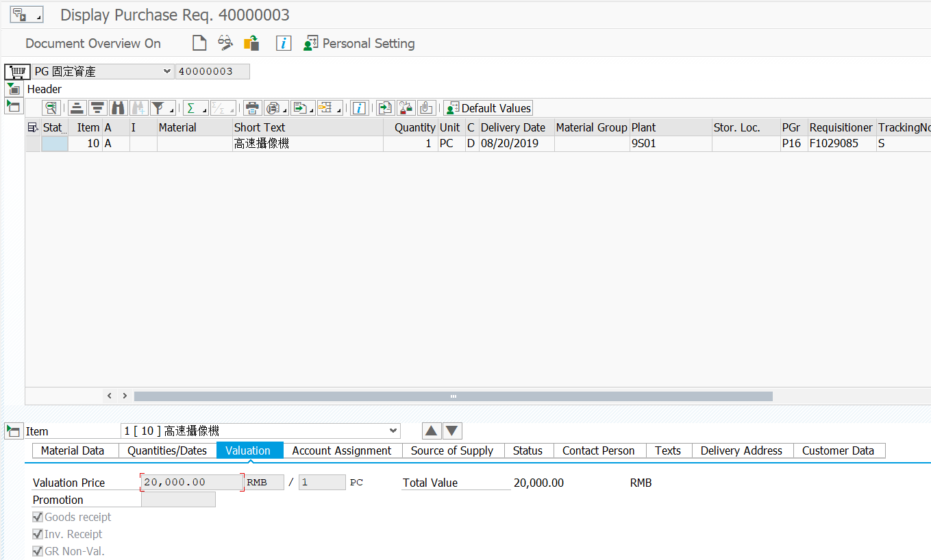Toggle the GR Non-Val. checkbox
931x560 pixels.
point(38,551)
